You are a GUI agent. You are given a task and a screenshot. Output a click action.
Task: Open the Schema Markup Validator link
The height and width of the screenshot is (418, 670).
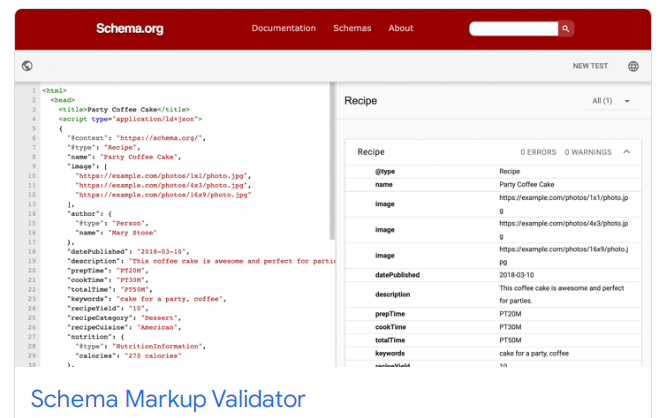(x=168, y=399)
